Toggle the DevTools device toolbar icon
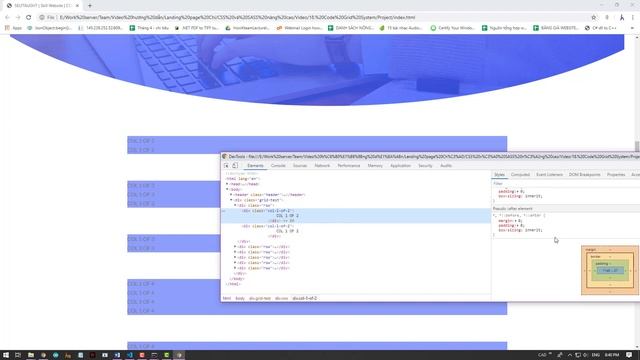This screenshot has height=360, width=640. (235, 166)
